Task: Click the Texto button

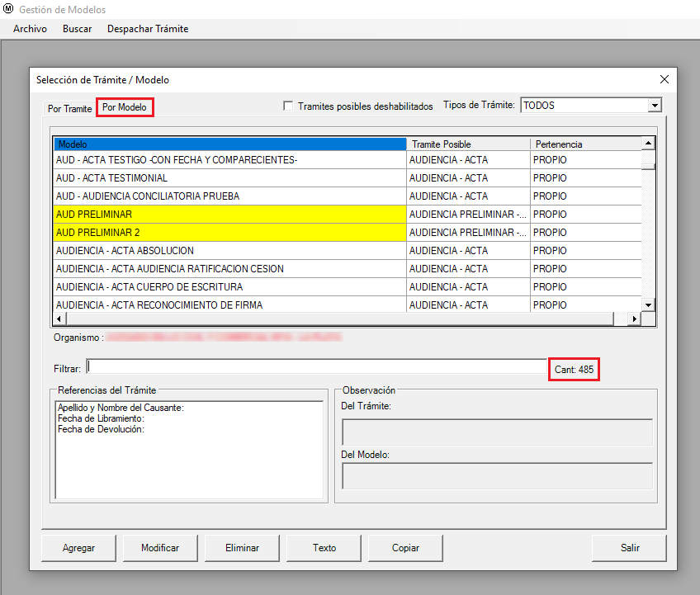Action: click(x=324, y=548)
